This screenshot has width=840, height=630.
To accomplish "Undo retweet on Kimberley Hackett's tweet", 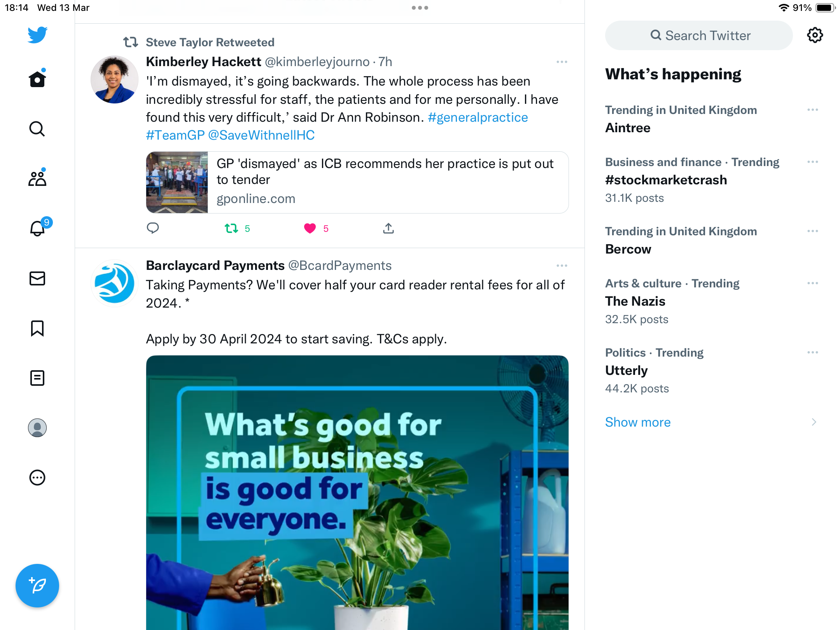I will point(231,228).
